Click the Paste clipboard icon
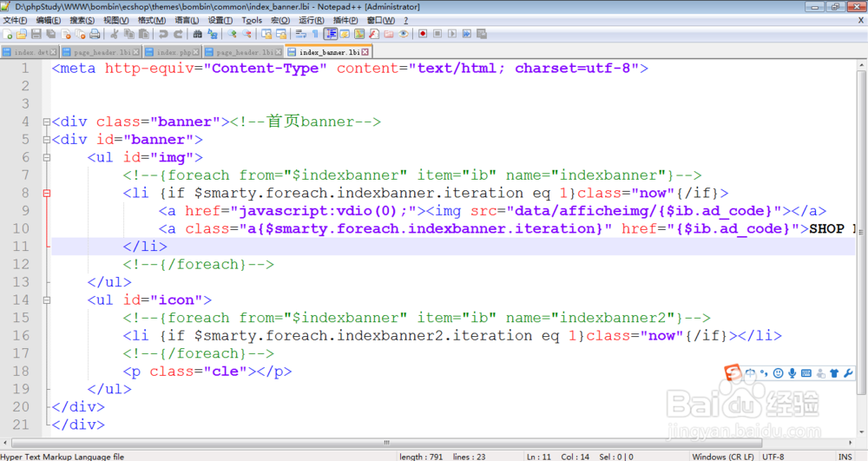868x461 pixels. click(143, 35)
